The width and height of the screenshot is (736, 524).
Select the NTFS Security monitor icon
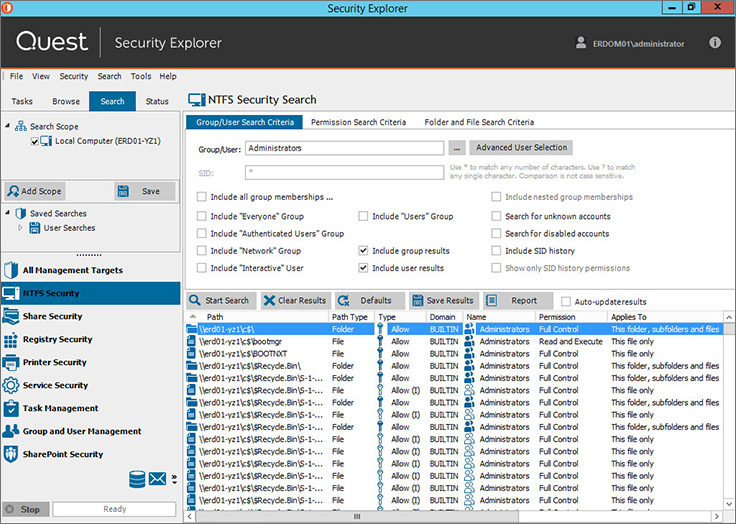[10, 293]
